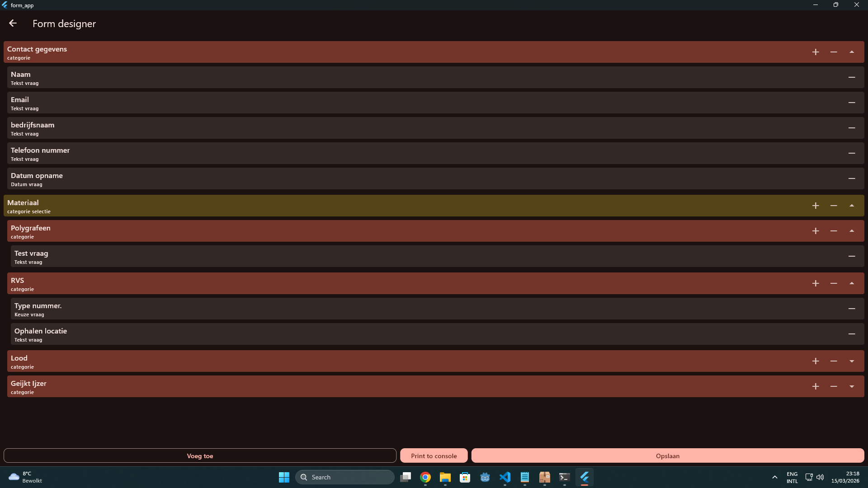Expand the Lood category

[852, 361]
